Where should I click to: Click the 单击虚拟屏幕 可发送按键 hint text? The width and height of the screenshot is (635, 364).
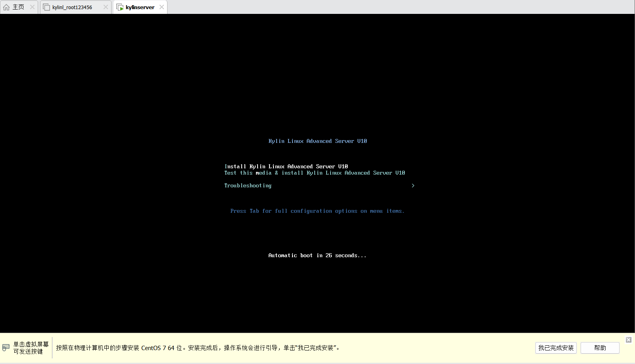[x=31, y=348]
